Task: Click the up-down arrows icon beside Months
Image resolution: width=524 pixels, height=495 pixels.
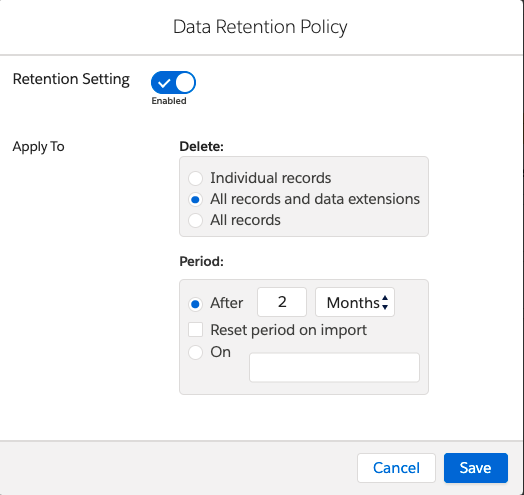Action: (x=385, y=302)
